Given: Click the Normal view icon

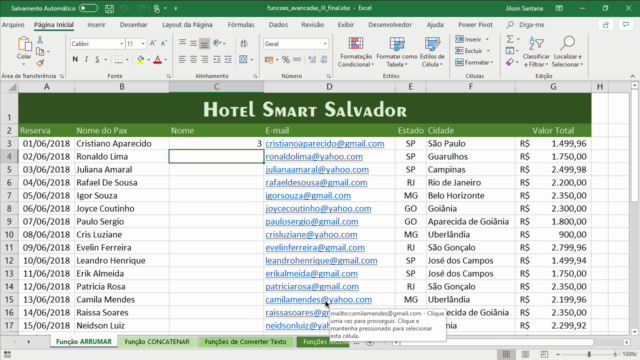Looking at the screenshot, I should point(506,354).
